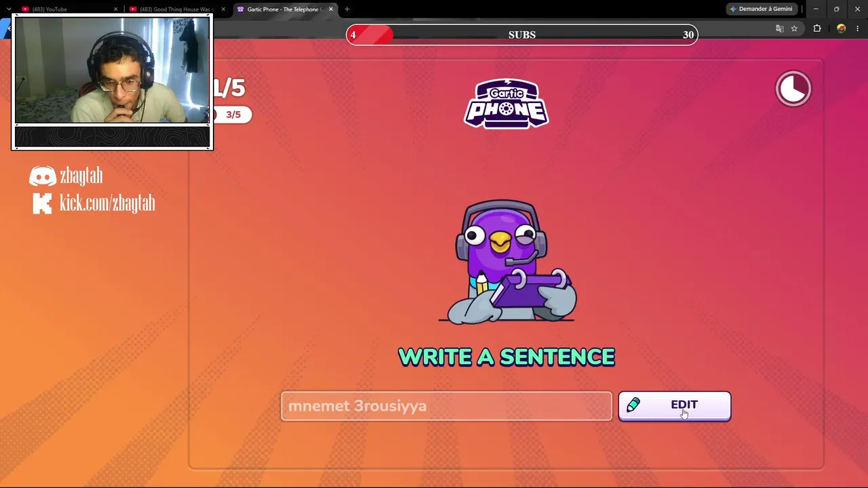The image size is (868, 488).
Task: Click the EDIT button with the pencil
Action: 675,406
